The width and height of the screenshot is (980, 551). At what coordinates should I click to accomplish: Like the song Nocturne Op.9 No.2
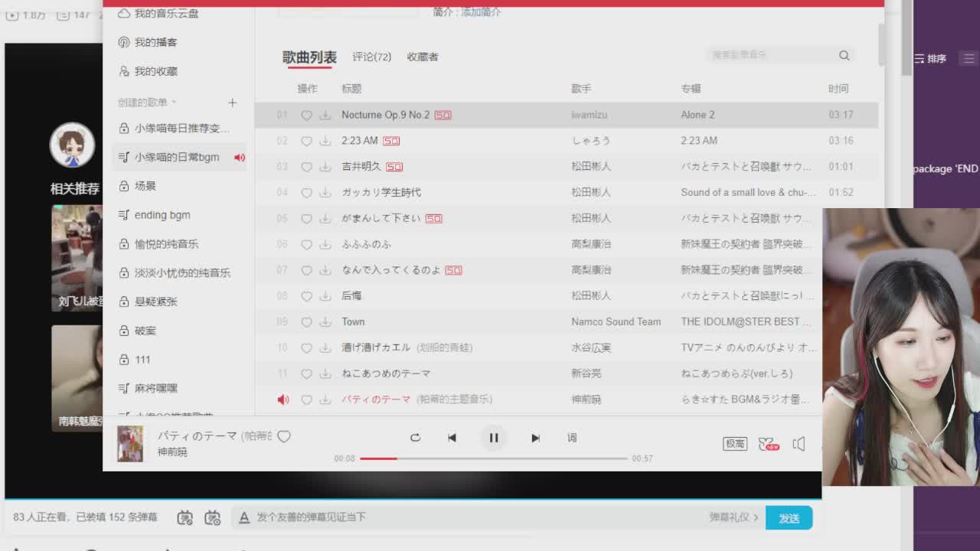pos(306,115)
